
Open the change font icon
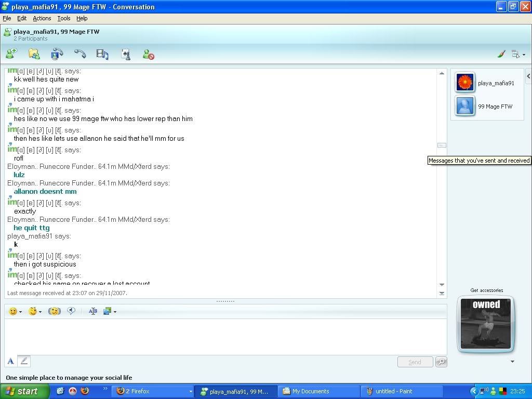pyautogui.click(x=93, y=311)
